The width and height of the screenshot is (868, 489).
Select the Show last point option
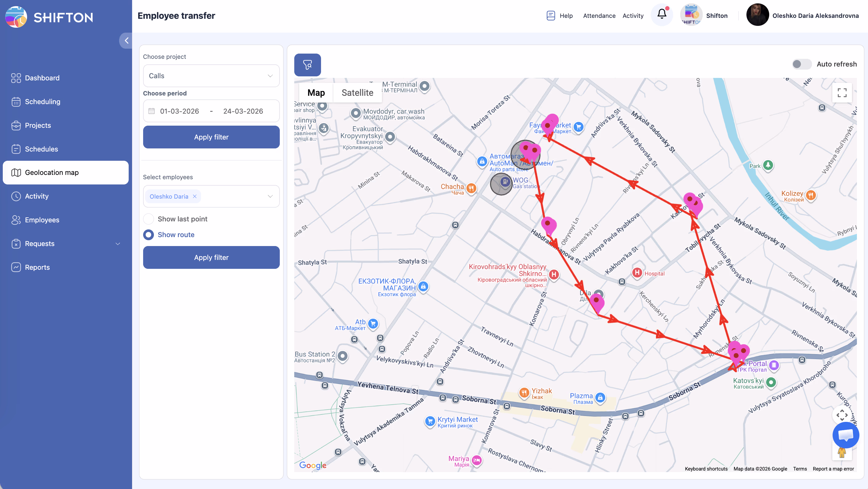(x=149, y=219)
